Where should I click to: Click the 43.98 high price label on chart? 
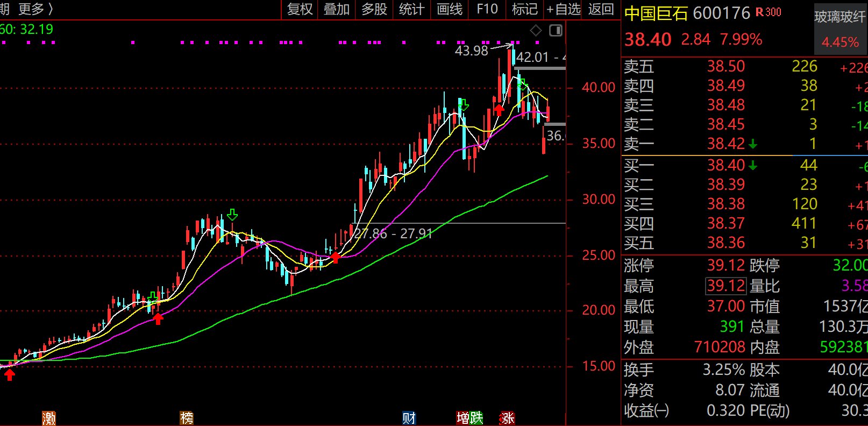click(472, 51)
